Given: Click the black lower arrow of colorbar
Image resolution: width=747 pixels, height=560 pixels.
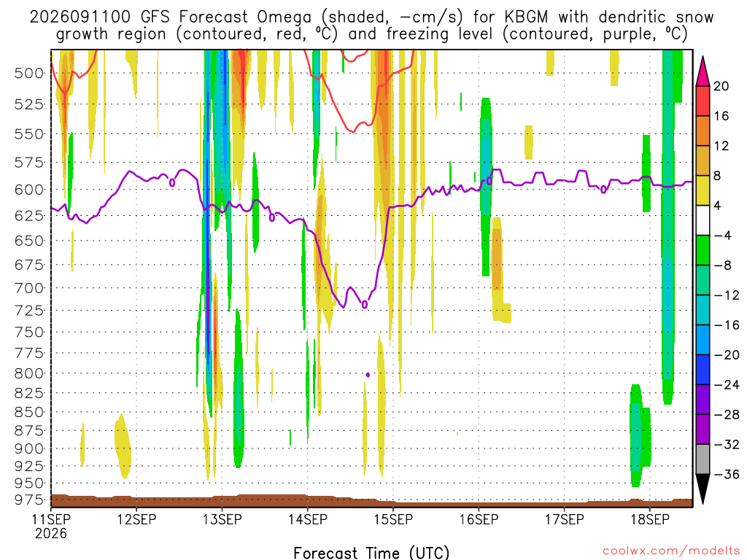Looking at the screenshot, I should pyautogui.click(x=703, y=489).
